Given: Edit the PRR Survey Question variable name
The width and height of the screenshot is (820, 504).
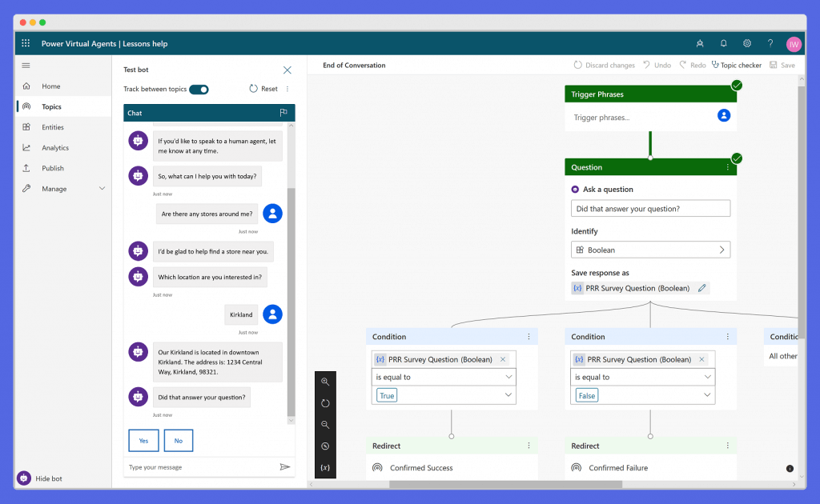Looking at the screenshot, I should click(701, 288).
